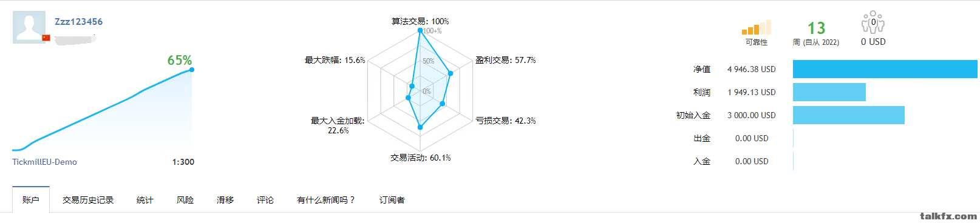Click the 净值 equity bar

(x=885, y=69)
